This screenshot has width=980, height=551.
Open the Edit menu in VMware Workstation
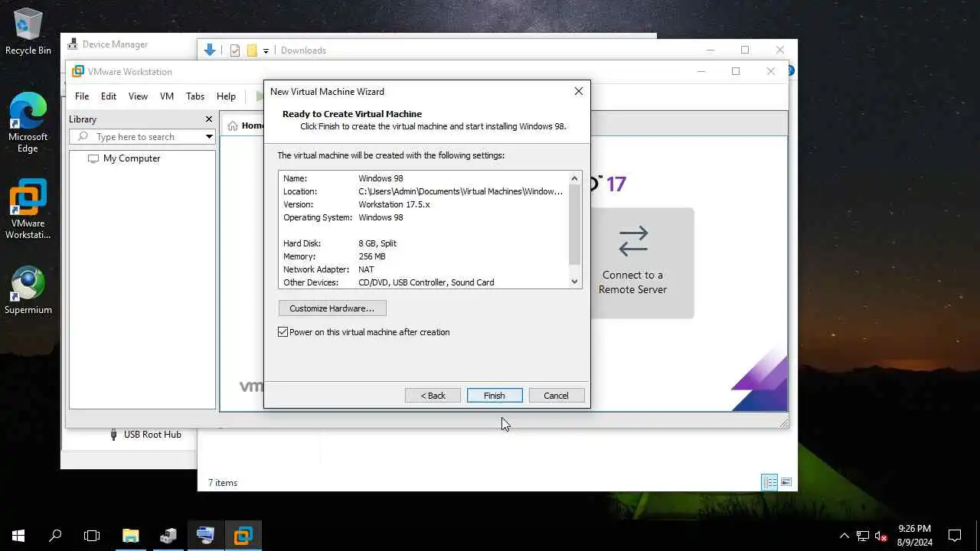click(x=109, y=96)
